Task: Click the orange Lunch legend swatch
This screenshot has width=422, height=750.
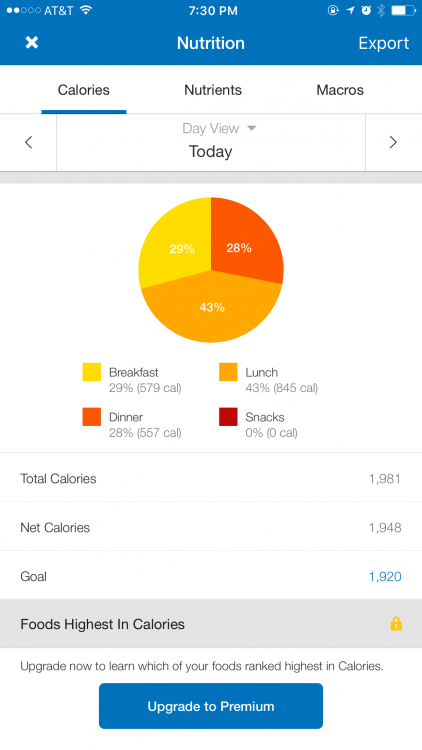Action: tap(228, 372)
